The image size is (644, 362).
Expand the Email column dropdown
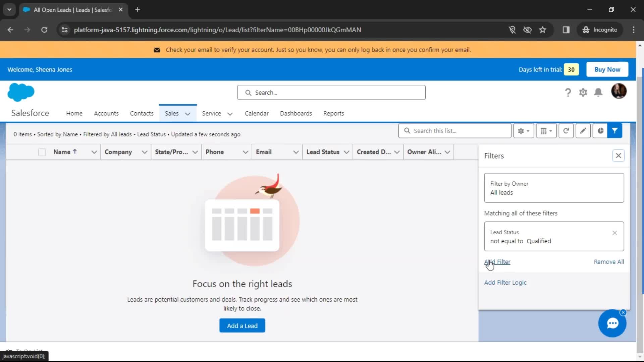(296, 152)
